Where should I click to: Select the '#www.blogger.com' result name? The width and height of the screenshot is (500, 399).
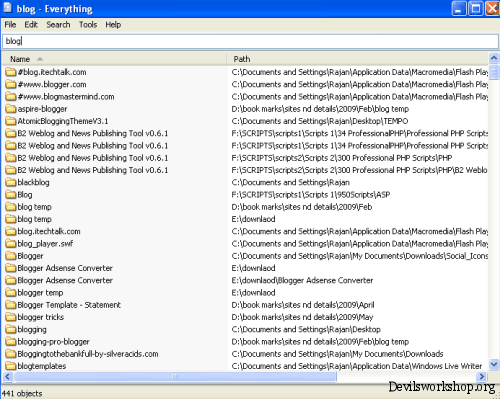[52, 84]
